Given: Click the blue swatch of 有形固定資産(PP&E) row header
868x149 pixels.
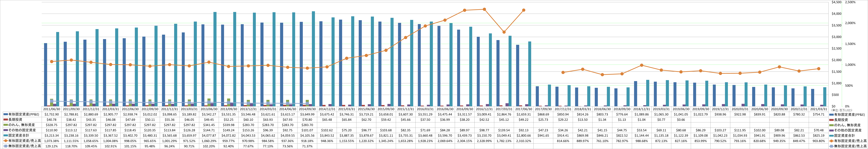Looking at the screenshot, I should tap(6, 114).
